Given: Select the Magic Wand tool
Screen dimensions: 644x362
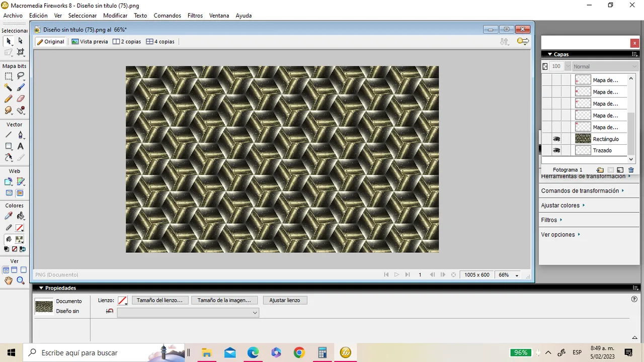Looking at the screenshot, I should (9, 87).
